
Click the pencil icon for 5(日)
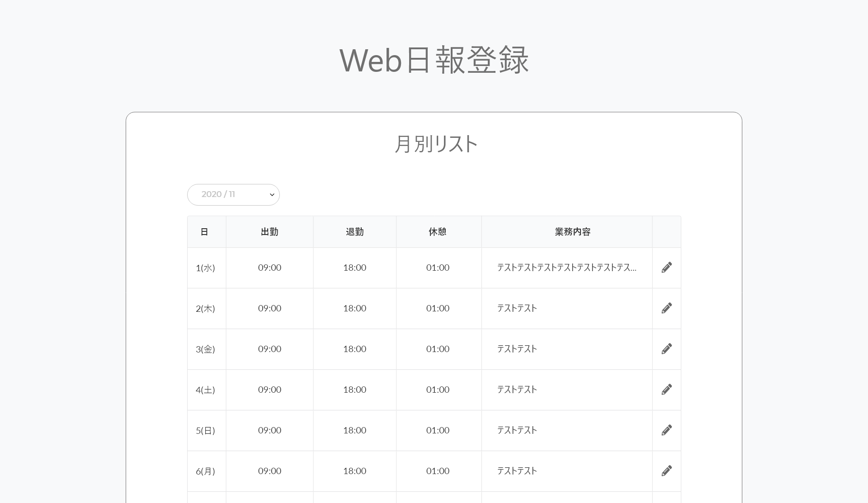(666, 430)
